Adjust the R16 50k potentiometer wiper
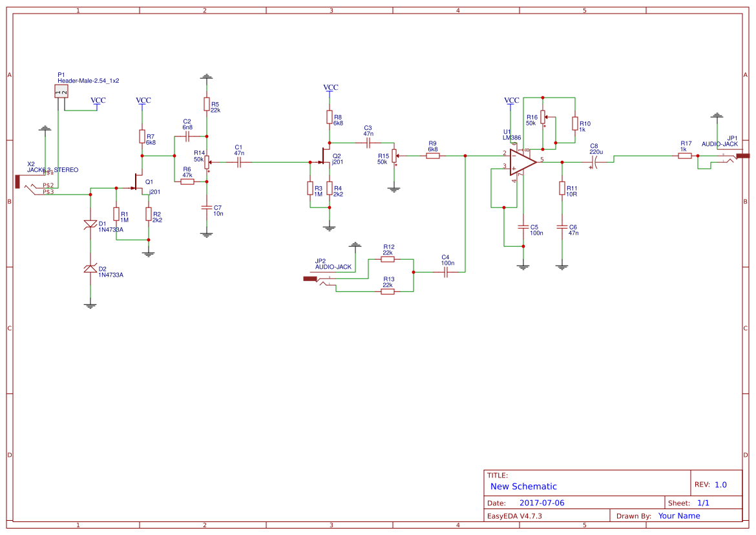756x535 pixels. (x=546, y=117)
